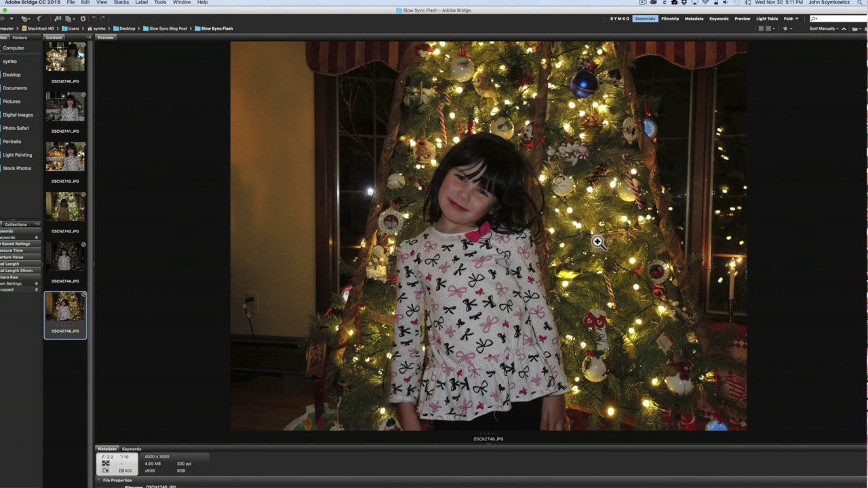The width and height of the screenshot is (868, 488).
Task: Click the Bridge search field
Action: click(x=839, y=18)
